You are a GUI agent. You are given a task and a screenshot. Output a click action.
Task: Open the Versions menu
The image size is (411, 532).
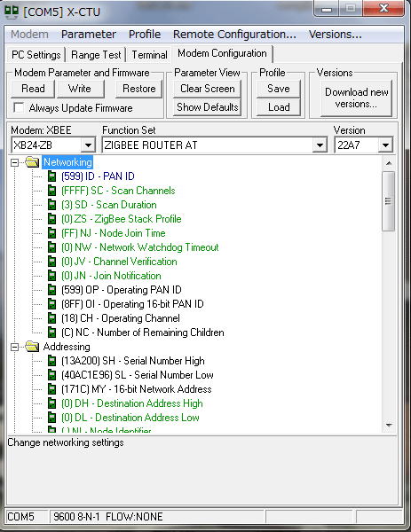335,35
